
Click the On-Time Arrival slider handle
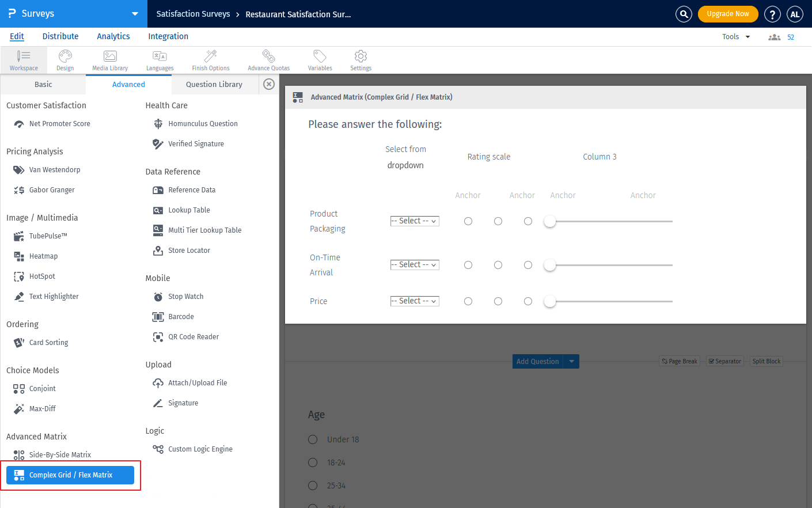click(x=550, y=265)
